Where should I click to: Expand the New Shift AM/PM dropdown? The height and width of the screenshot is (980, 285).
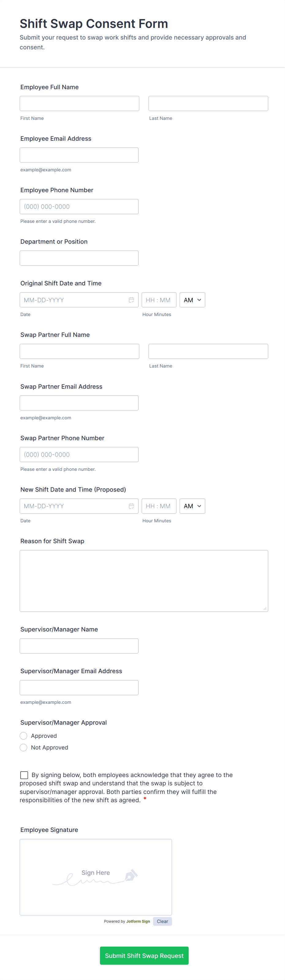pos(192,506)
